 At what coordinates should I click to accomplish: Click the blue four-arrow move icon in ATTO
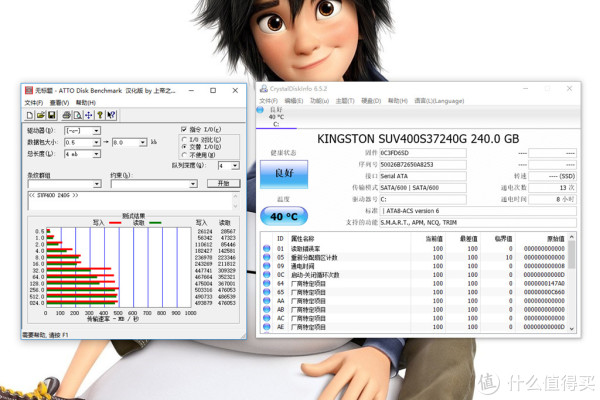89,115
